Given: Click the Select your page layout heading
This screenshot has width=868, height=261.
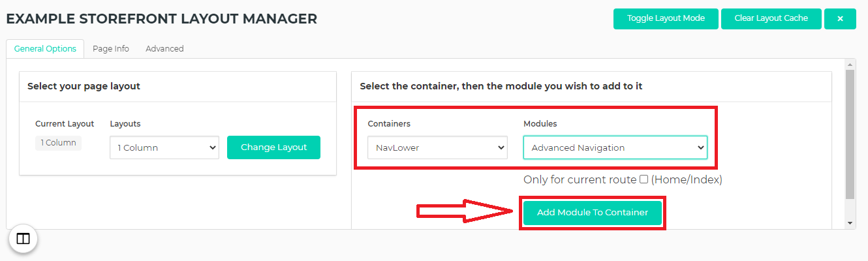Looking at the screenshot, I should [84, 86].
